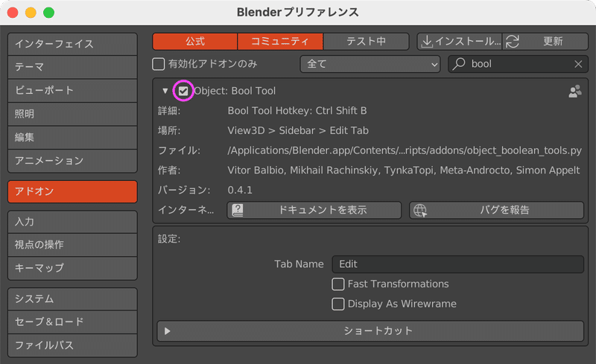Open the テーマ preferences section

pyautogui.click(x=72, y=67)
